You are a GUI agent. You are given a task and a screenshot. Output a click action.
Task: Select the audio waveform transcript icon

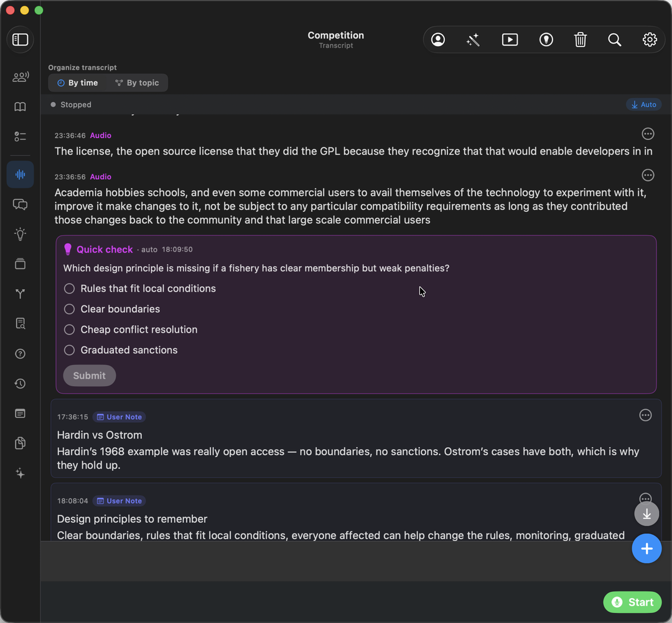click(20, 174)
